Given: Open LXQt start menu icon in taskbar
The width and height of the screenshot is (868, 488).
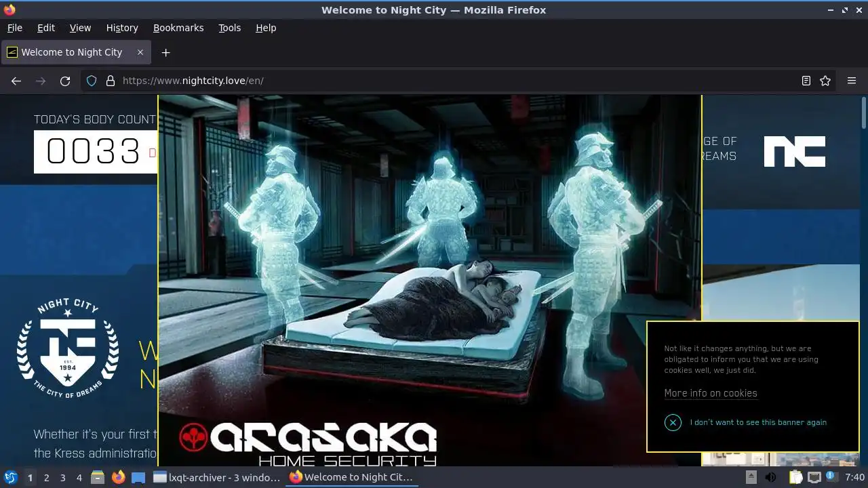Looking at the screenshot, I should [11, 477].
